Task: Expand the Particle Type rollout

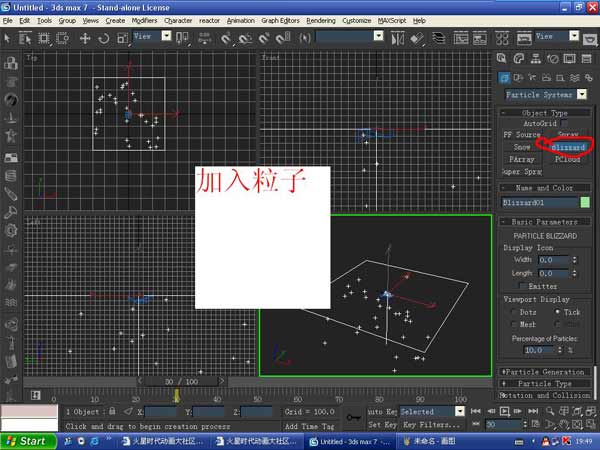Action: [545, 383]
